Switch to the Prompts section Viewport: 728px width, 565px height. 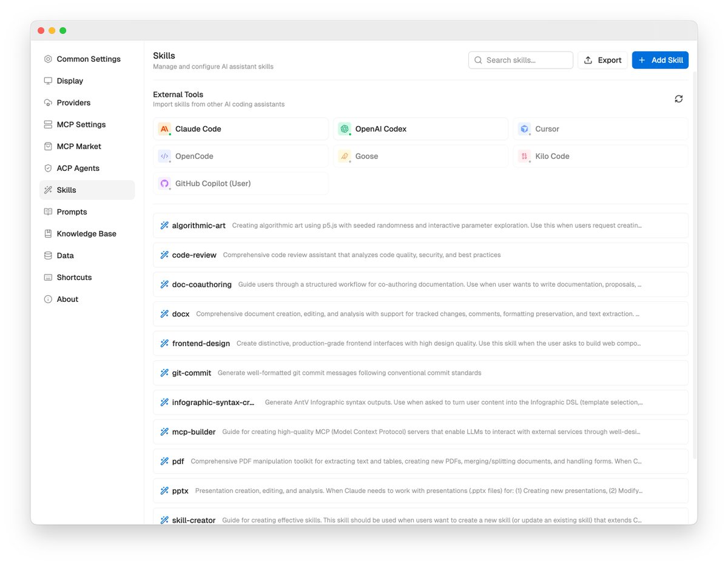[x=73, y=212]
